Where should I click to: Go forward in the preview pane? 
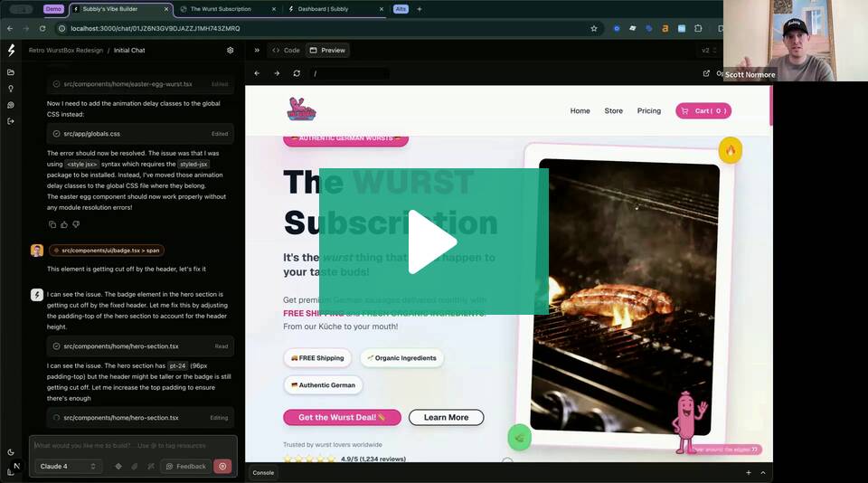277,73
